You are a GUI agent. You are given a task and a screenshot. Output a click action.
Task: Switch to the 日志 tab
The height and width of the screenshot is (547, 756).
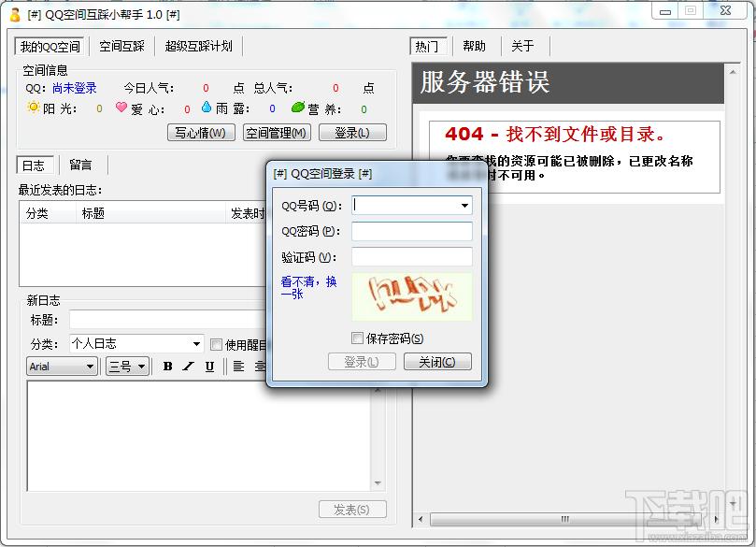tap(34, 166)
